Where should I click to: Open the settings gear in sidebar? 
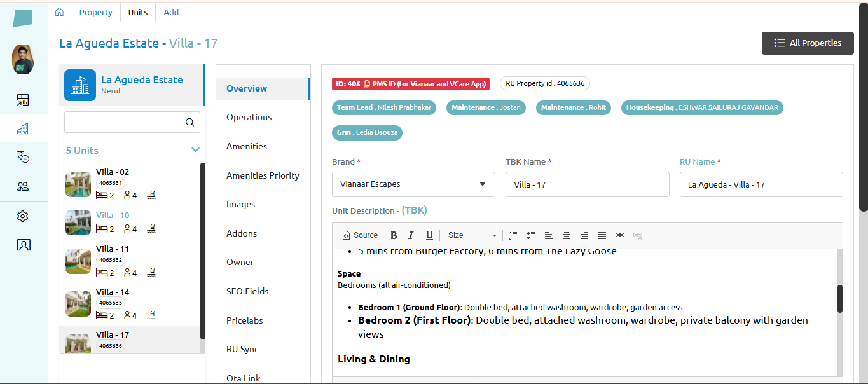click(23, 216)
